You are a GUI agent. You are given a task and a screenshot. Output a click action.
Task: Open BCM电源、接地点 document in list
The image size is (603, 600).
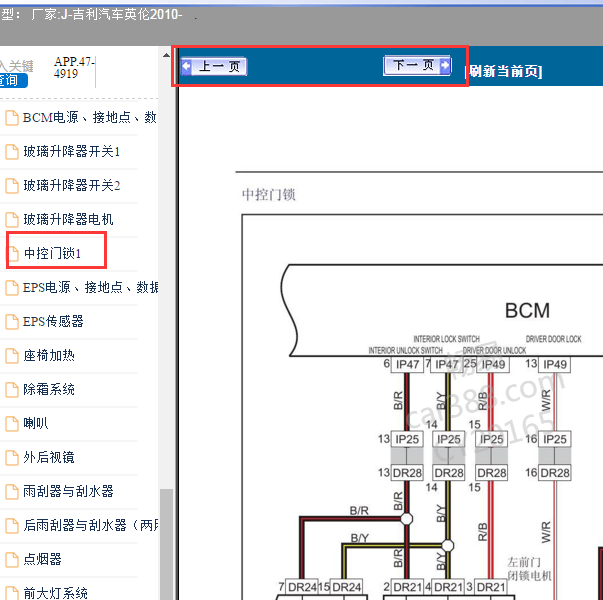89,117
